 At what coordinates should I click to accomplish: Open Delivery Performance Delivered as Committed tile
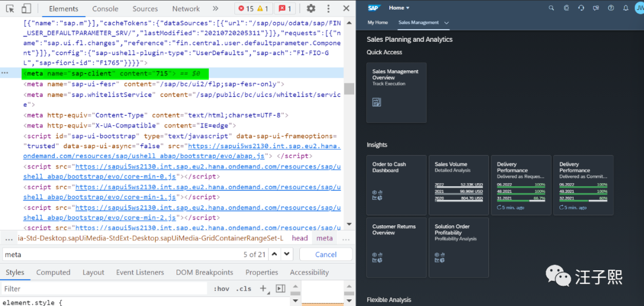584,186
